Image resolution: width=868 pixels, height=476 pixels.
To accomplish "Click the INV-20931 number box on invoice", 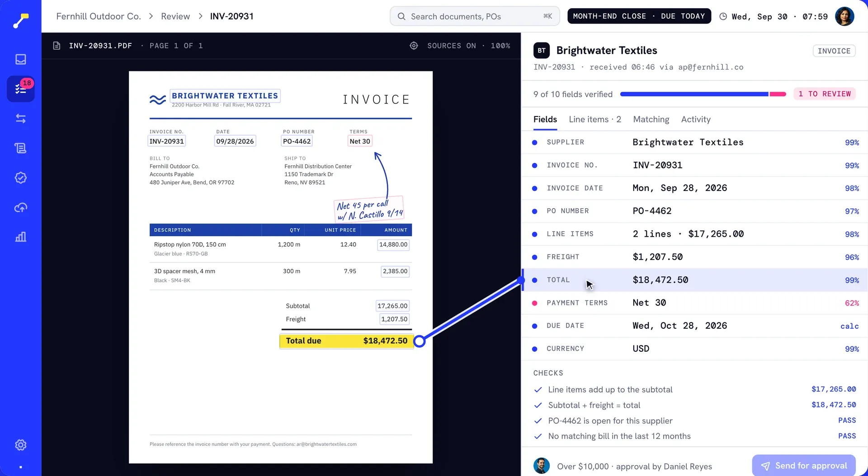I will click(x=167, y=141).
